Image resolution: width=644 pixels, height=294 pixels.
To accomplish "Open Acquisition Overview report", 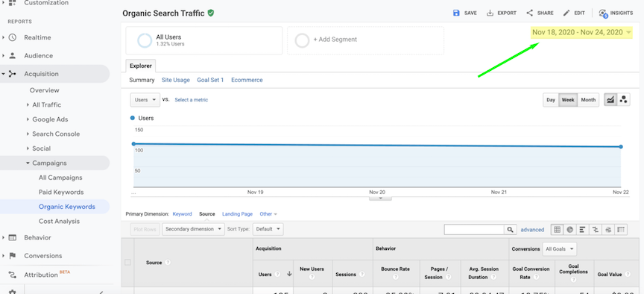I will tap(45, 90).
